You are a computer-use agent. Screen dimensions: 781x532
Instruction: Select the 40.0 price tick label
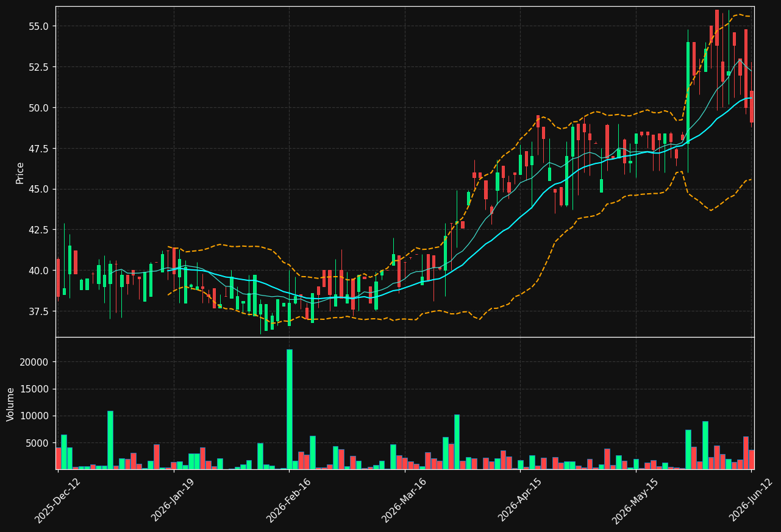(39, 271)
